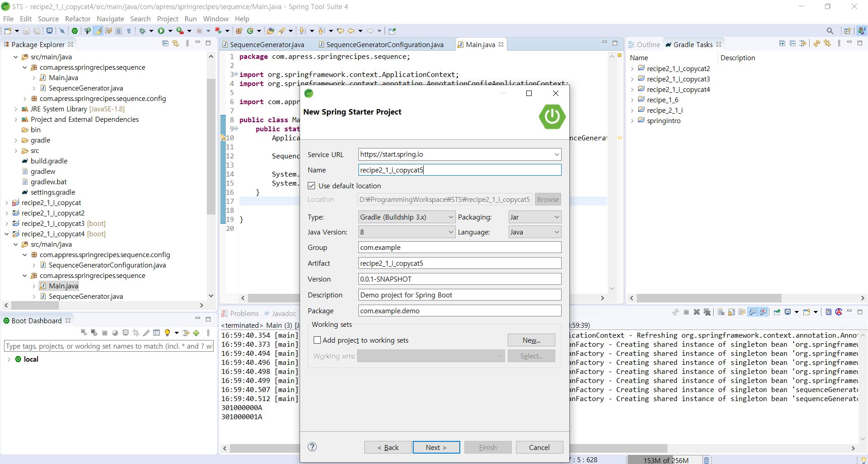868x464 pixels.
Task: Click the Back button in the dialog
Action: tap(388, 447)
